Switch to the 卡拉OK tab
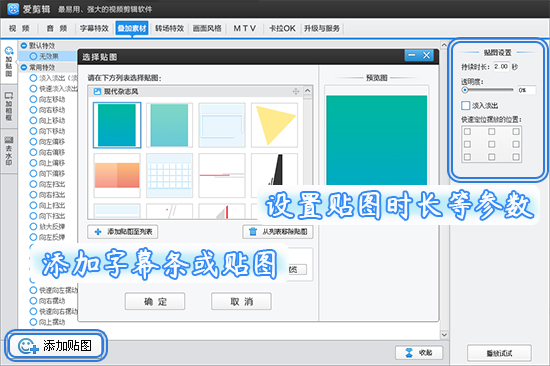 coord(282,28)
